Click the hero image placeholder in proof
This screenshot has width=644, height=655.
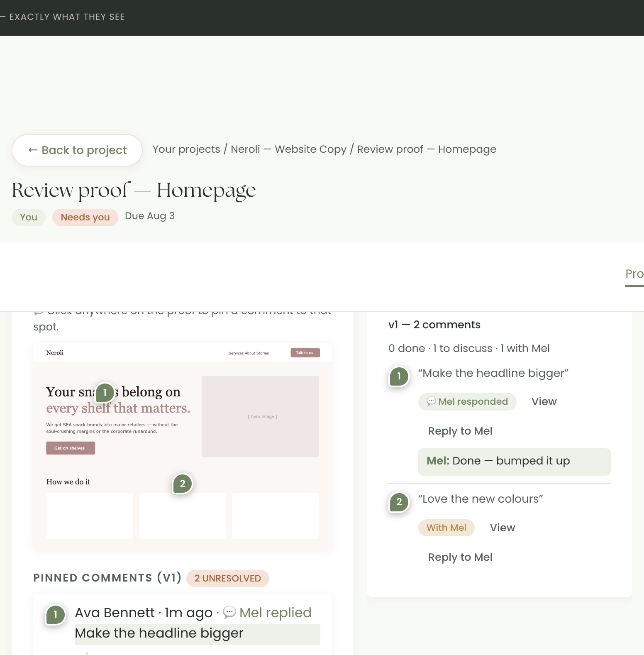(x=260, y=417)
